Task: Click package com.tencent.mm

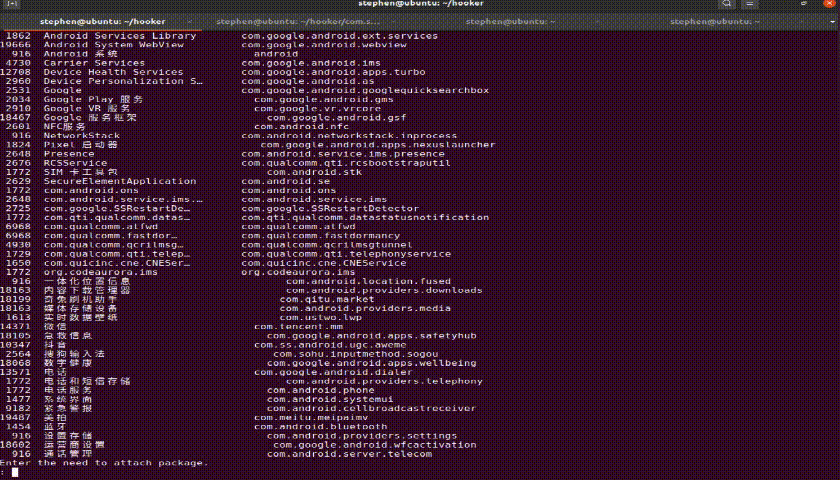Action: tap(298, 326)
